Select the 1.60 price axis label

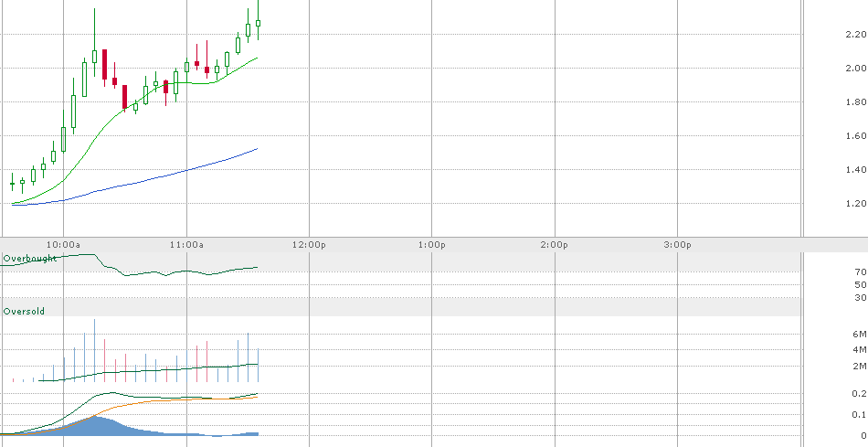[856, 135]
